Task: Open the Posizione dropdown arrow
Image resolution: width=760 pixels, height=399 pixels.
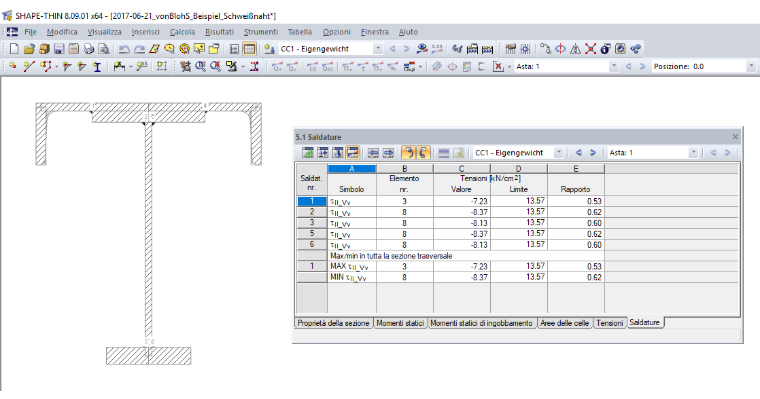Action: 751,66
